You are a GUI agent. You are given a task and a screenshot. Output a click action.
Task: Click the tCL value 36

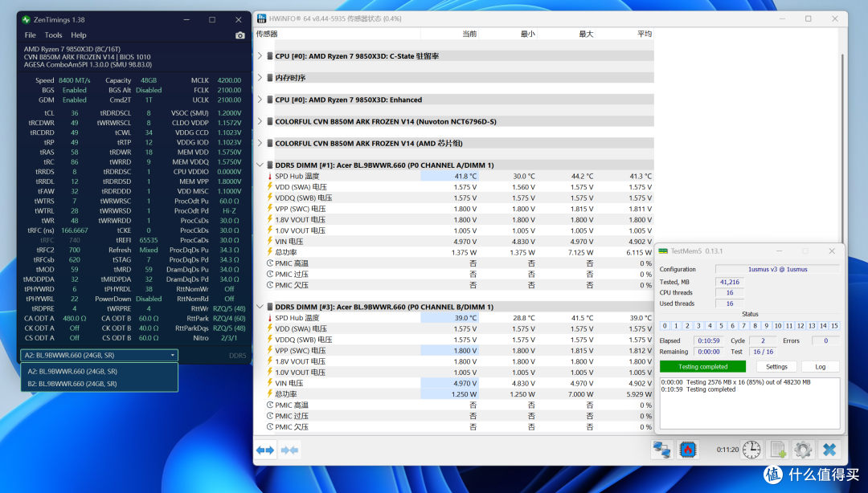(x=74, y=113)
